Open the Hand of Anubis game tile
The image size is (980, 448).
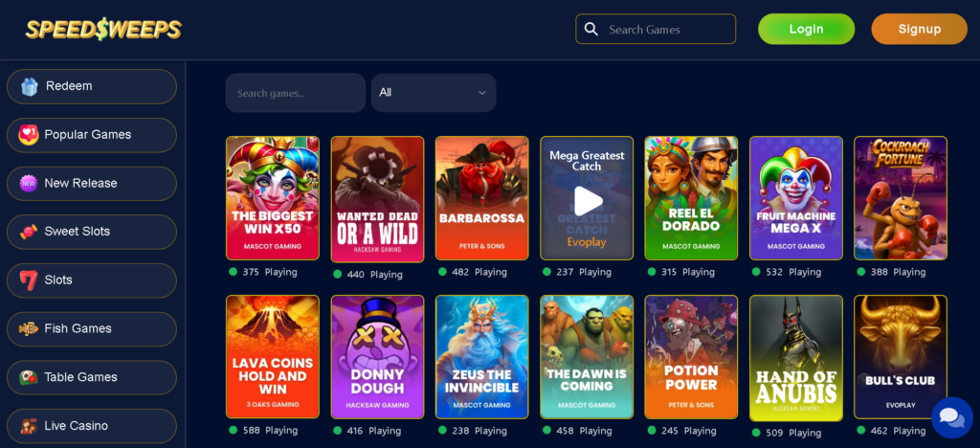coord(795,357)
